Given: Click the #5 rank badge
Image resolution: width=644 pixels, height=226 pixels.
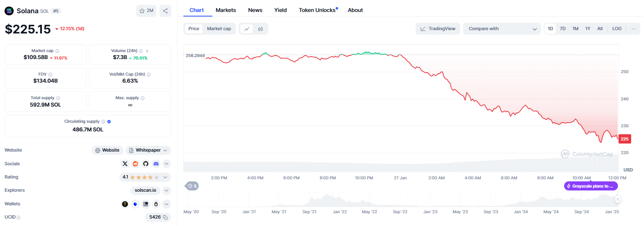Looking at the screenshot, I should point(55,11).
